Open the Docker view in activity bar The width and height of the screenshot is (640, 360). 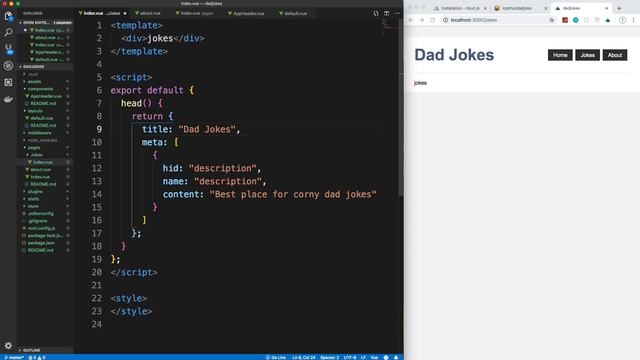pos(8,99)
